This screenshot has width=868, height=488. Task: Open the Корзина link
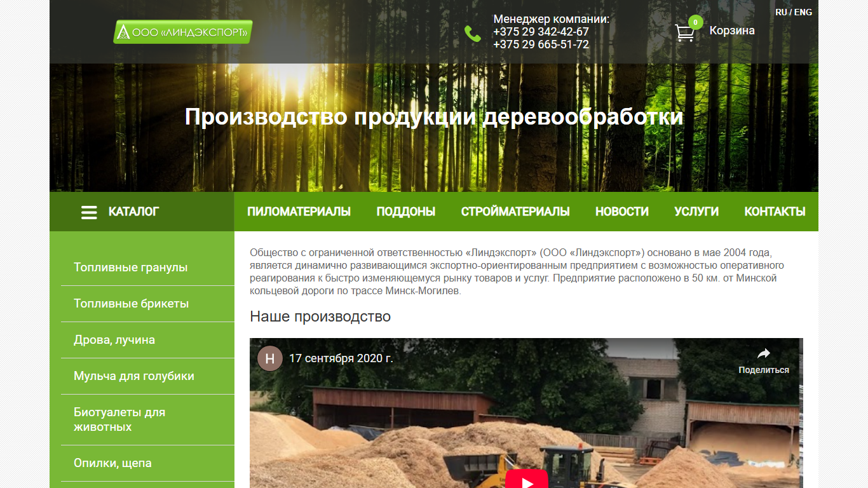[732, 30]
